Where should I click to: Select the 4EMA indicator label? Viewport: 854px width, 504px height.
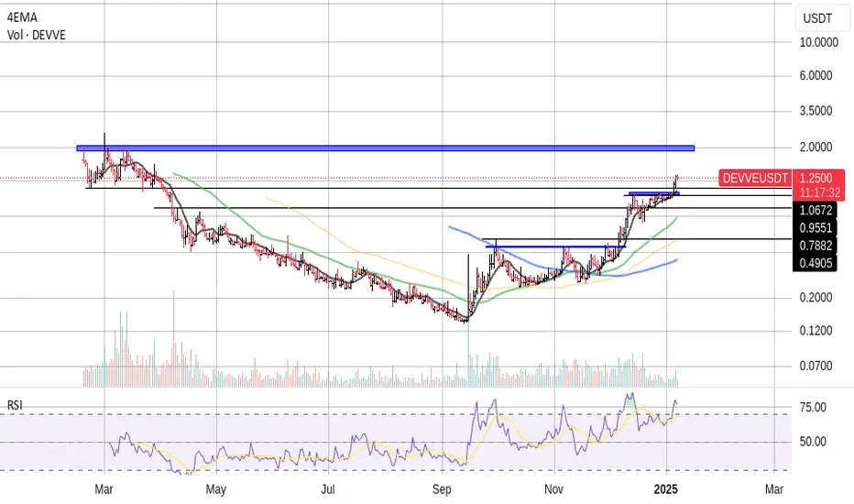22,17
